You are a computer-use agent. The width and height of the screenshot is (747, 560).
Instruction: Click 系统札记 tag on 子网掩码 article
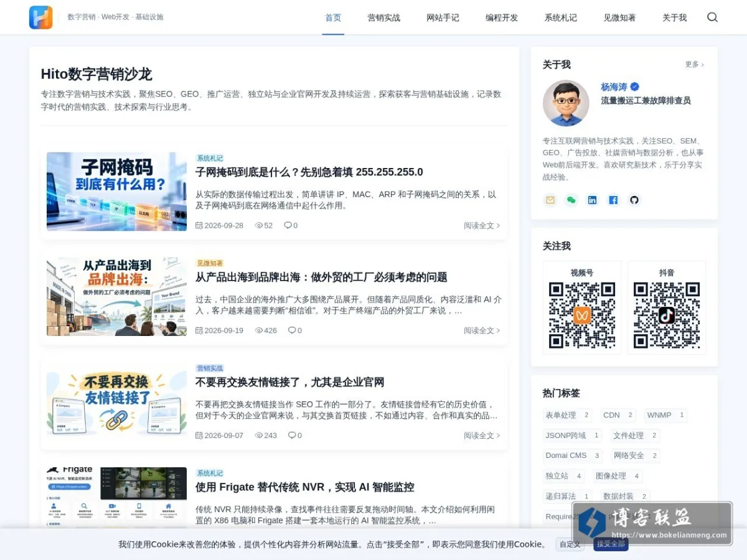click(210, 158)
